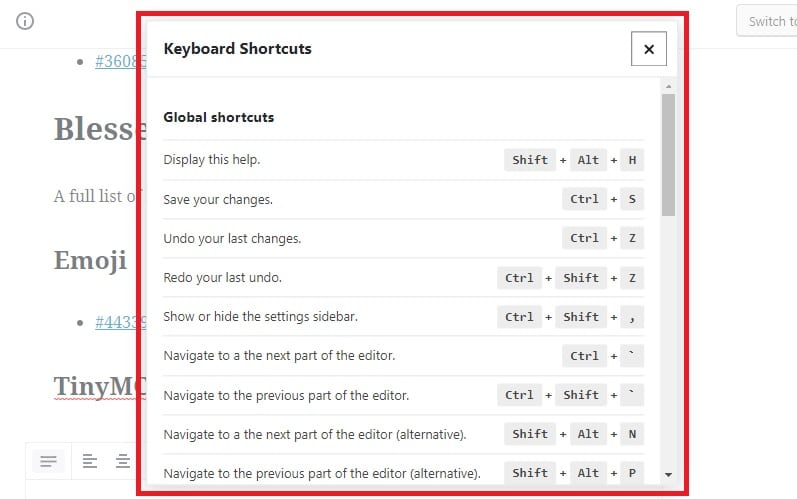Close the Keyboard Shortcuts dialog
The image size is (797, 499).
pyautogui.click(x=649, y=49)
